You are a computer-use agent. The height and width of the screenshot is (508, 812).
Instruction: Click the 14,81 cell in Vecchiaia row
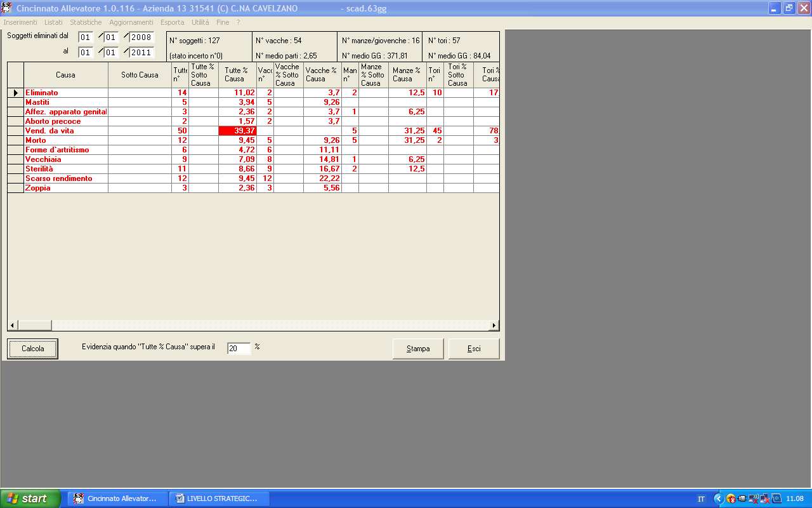pos(322,159)
